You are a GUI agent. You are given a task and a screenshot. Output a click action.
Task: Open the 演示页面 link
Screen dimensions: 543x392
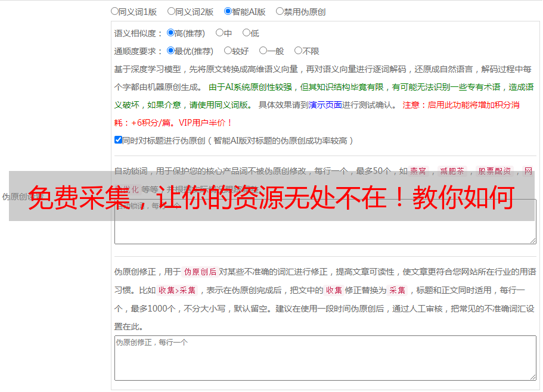tap(325, 105)
